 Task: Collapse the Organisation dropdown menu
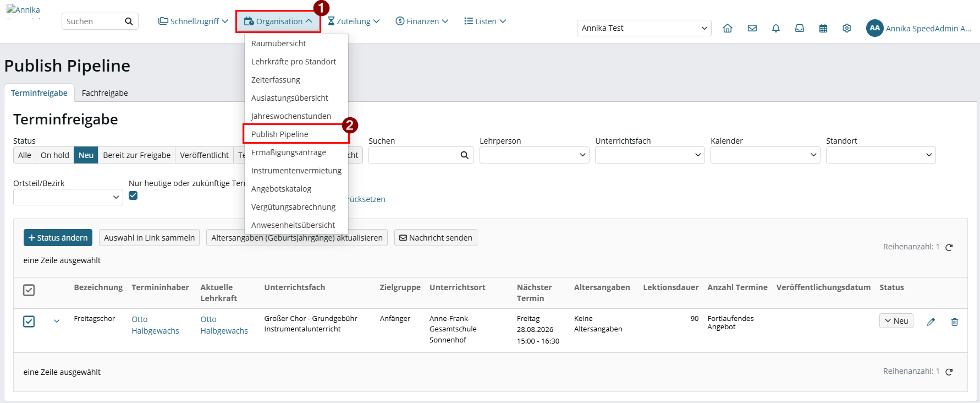278,21
